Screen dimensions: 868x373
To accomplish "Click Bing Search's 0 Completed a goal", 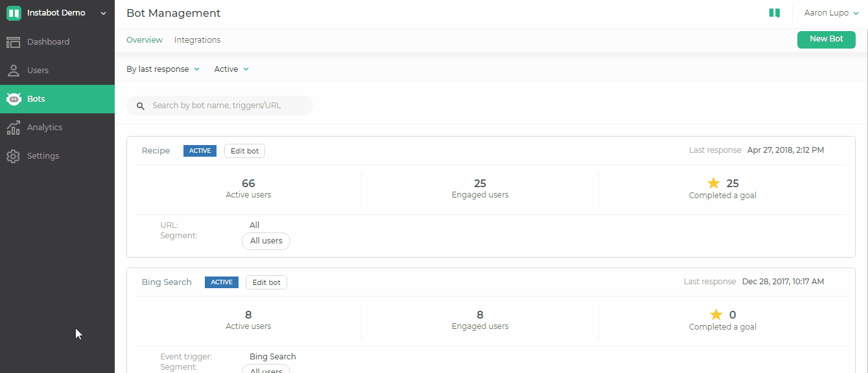I will 723,320.
